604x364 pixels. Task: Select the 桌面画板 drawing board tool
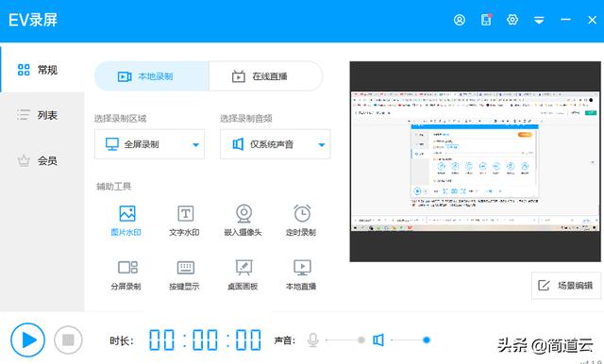coord(243,275)
